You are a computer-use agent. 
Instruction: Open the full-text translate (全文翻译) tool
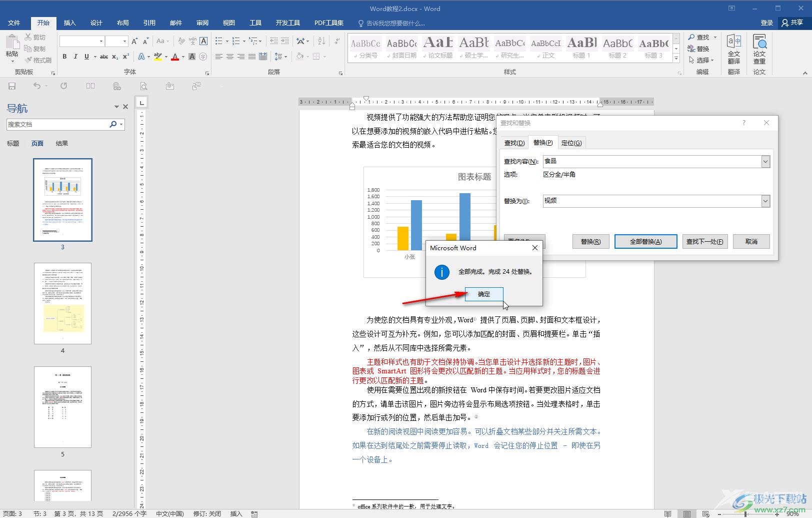[x=733, y=49]
